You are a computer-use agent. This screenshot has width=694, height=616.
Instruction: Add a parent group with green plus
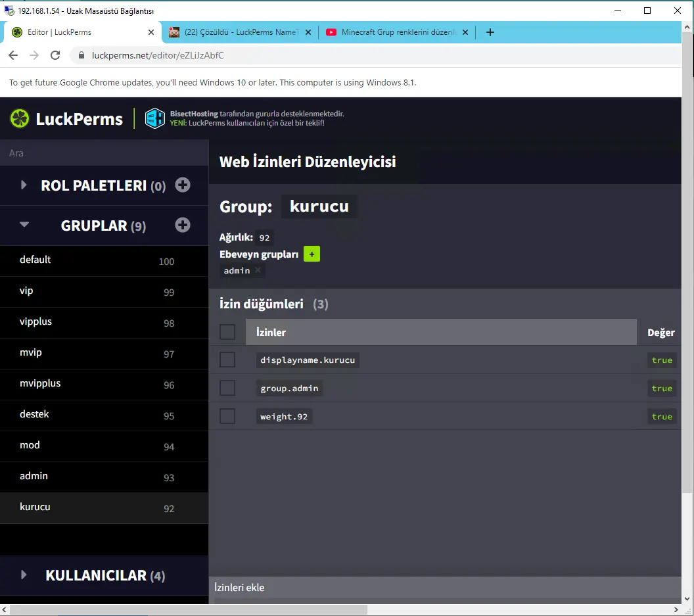(312, 254)
